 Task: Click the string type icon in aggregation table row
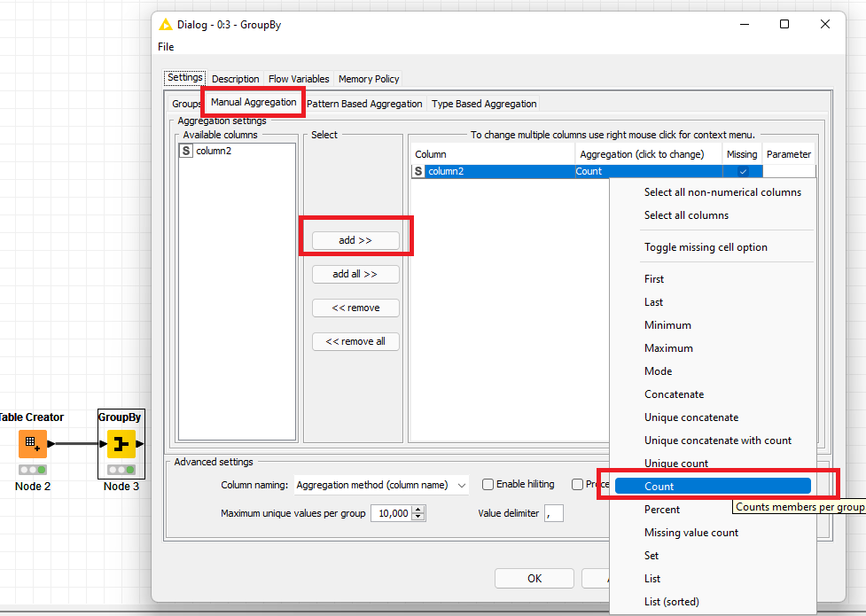tap(418, 171)
